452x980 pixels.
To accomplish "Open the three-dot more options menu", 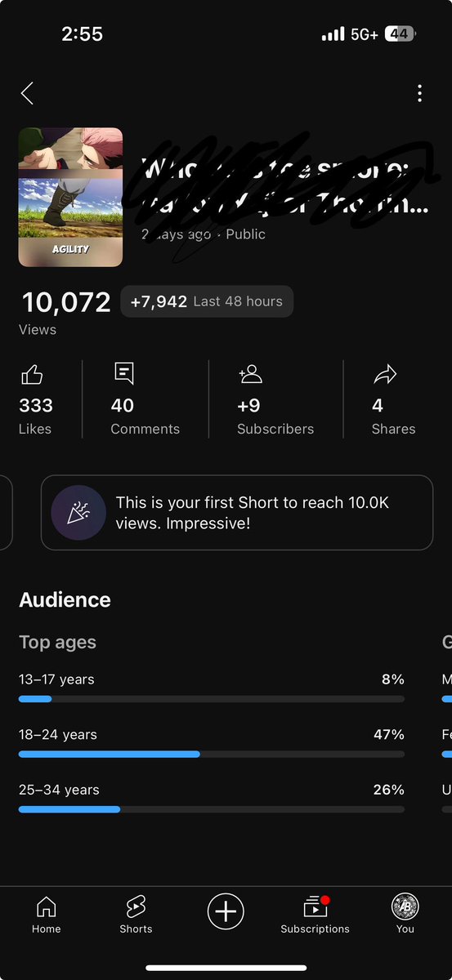I will click(419, 93).
